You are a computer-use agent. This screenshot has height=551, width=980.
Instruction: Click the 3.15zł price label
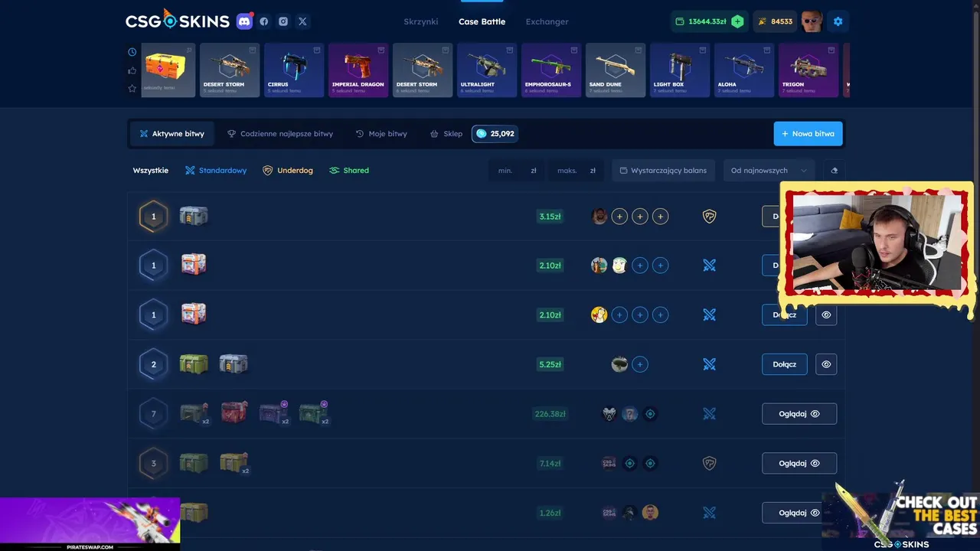click(550, 217)
